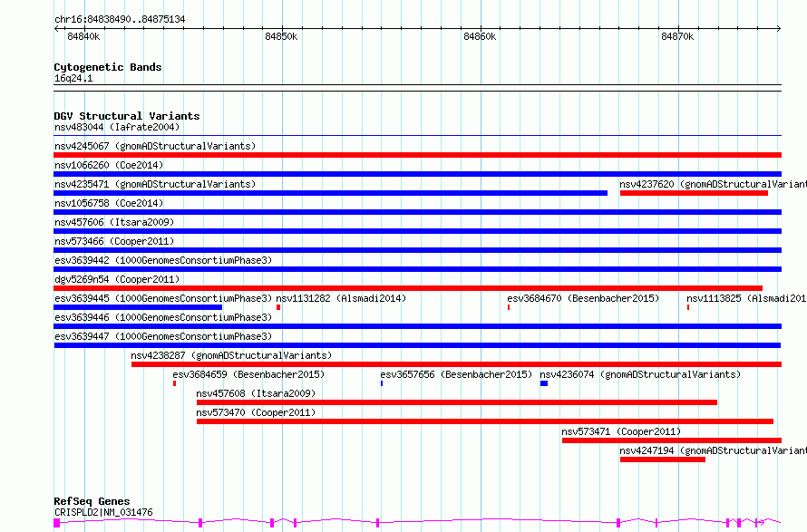Select the dgv5269n54 (Cooper2011) label
This screenshot has width=807, height=532.
117,279
